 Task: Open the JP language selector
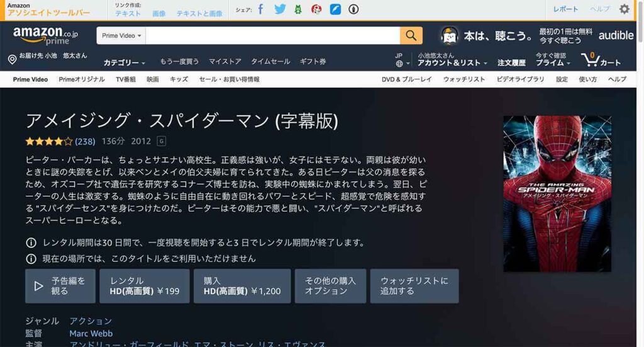pyautogui.click(x=399, y=60)
